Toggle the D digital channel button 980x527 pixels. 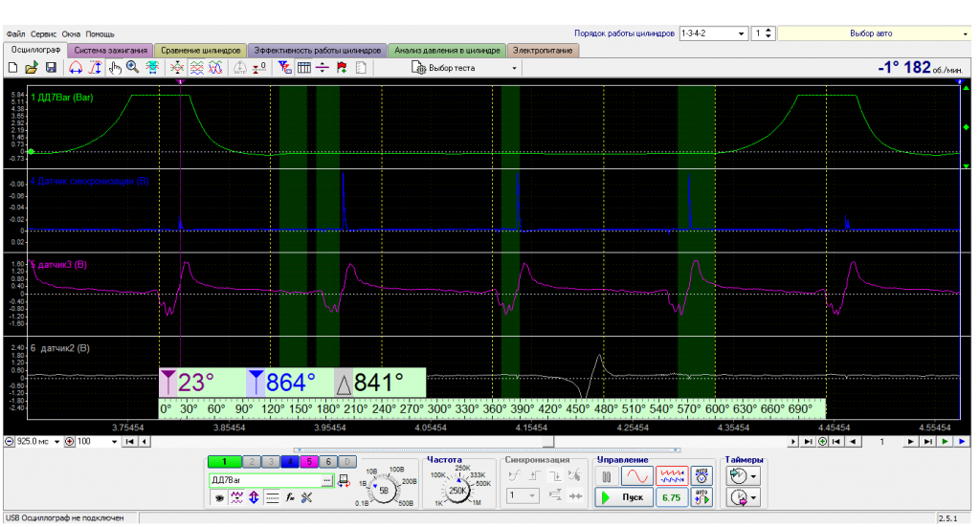point(347,462)
